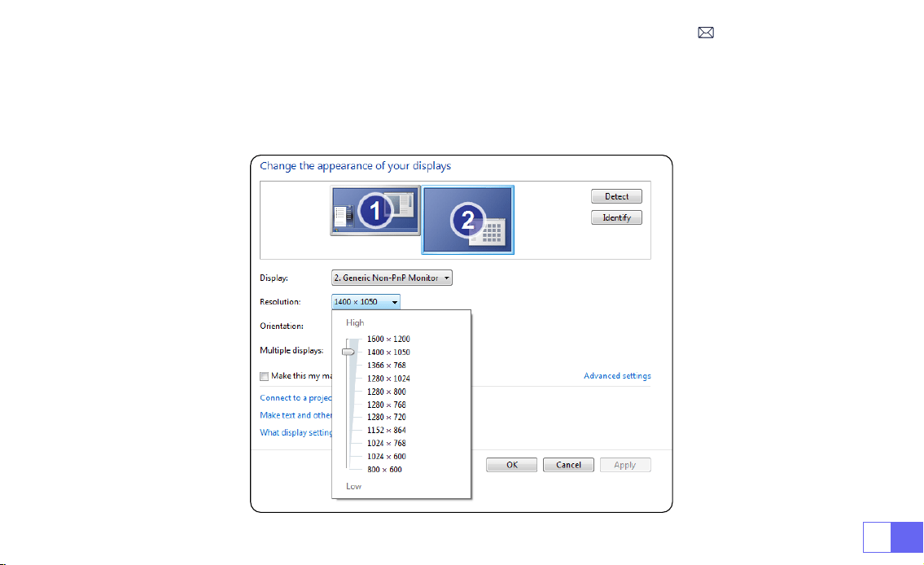Choose 1280 × 800 resolution
The height and width of the screenshot is (565, 924).
click(387, 392)
